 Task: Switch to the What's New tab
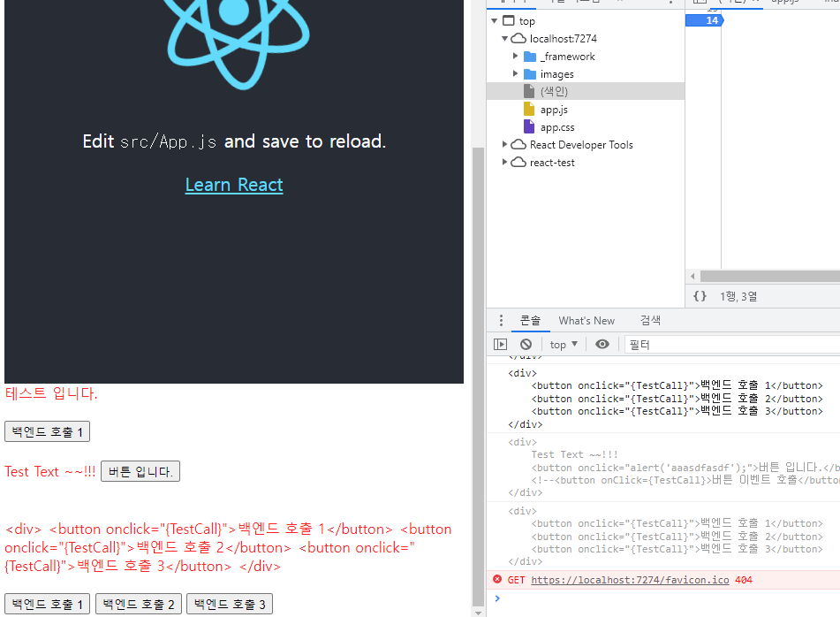(586, 321)
